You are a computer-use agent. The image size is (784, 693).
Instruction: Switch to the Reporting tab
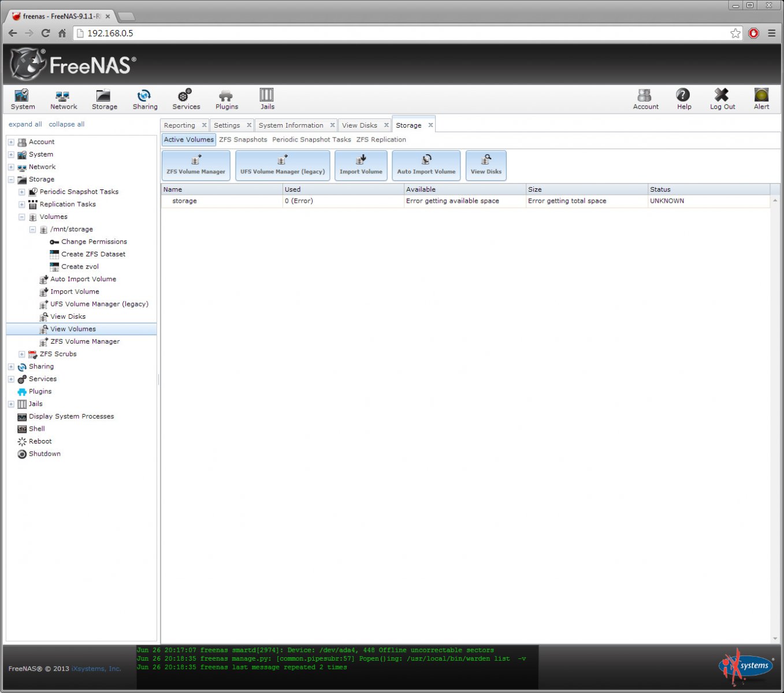click(179, 125)
